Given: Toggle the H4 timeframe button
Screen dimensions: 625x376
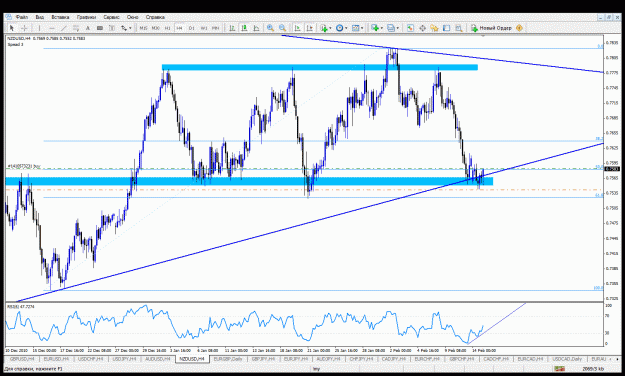Looking at the screenshot, I should tap(179, 28).
